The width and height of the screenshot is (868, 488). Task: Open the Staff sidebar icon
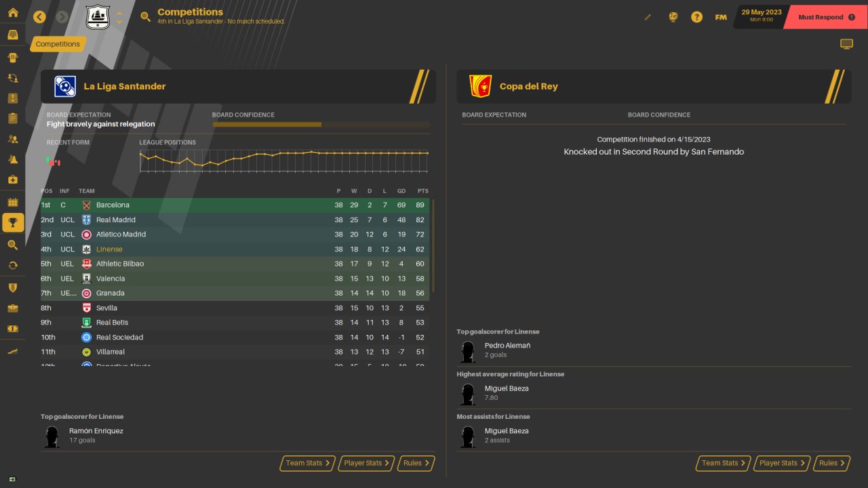click(12, 139)
